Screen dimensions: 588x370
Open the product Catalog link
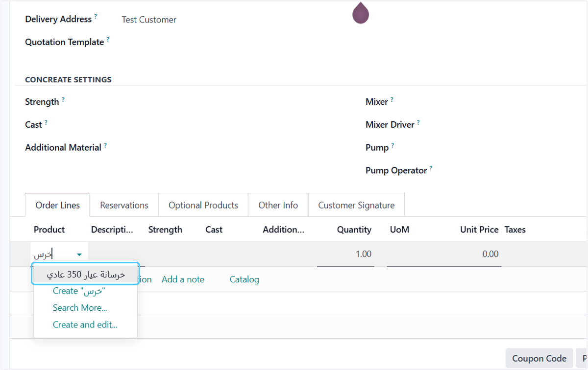[x=244, y=279]
